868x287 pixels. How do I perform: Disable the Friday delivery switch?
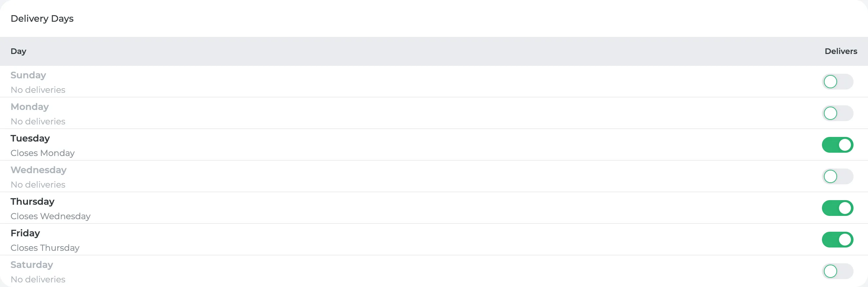(837, 240)
